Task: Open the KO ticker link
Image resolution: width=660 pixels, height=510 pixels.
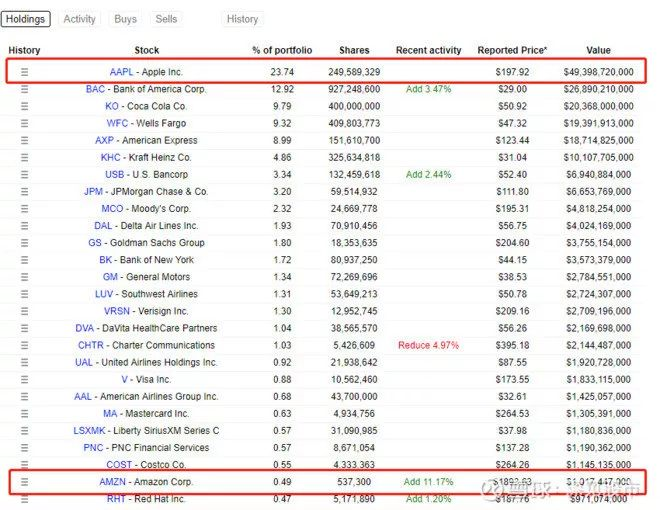Action: tap(112, 106)
